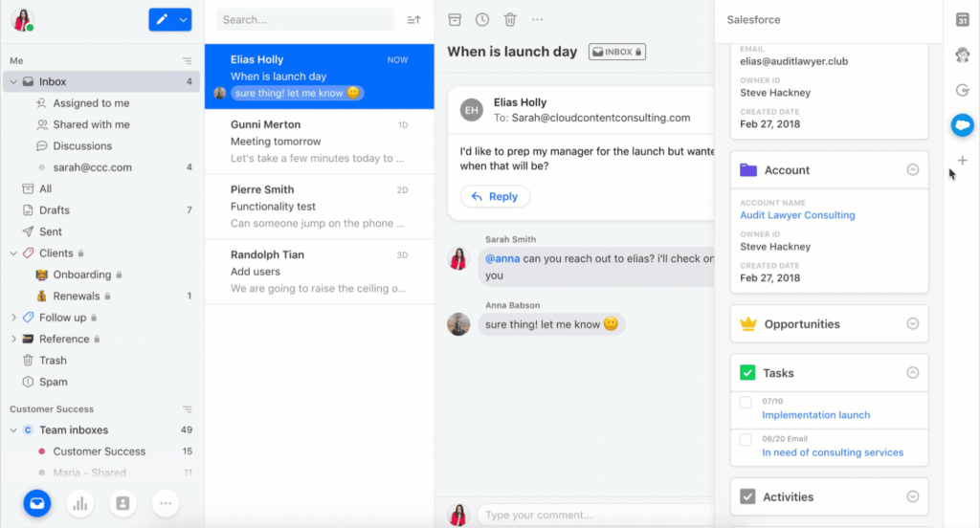Viewport: 980px width, 528px height.
Task: Open the Implementation launch task link
Action: [x=815, y=415]
